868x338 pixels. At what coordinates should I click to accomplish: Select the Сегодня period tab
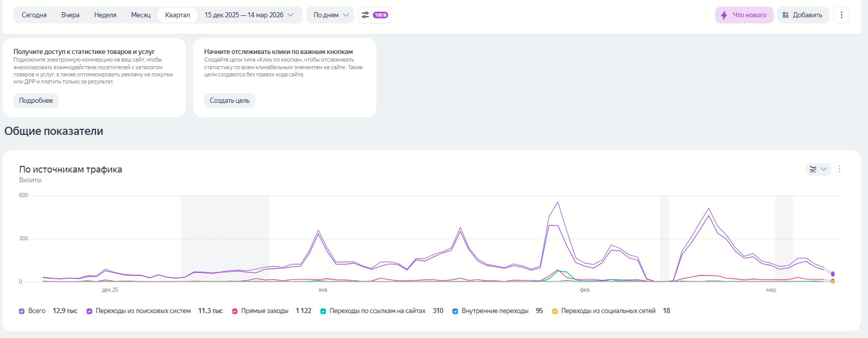coord(34,15)
